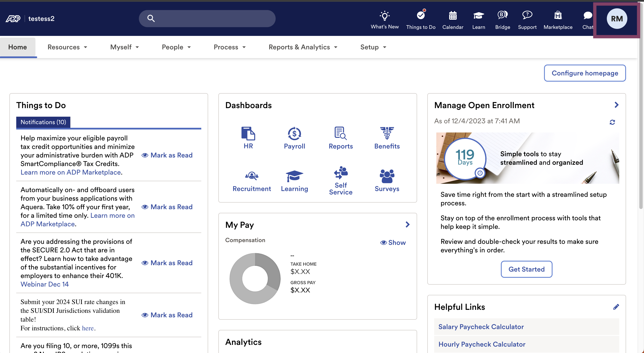Image resolution: width=644 pixels, height=353 pixels.
Task: Mark SmartCompliance Tax Credits notification as read
Action: (167, 155)
